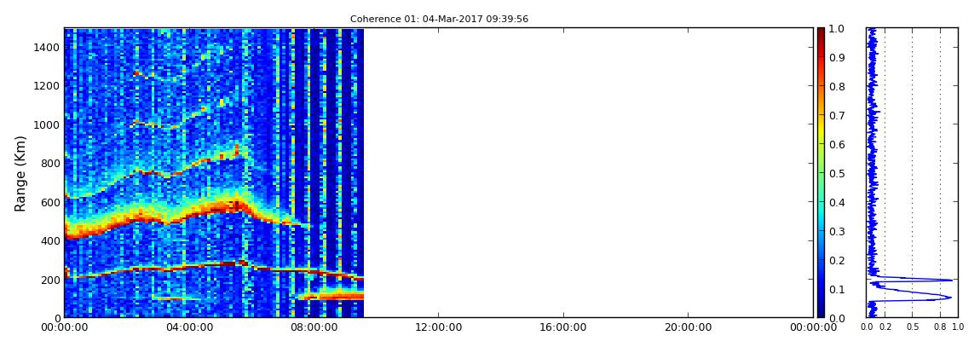Image resolution: width=980 pixels, height=347 pixels.
Task: Click the colorbar 0.9 tick label
Action: point(836,57)
